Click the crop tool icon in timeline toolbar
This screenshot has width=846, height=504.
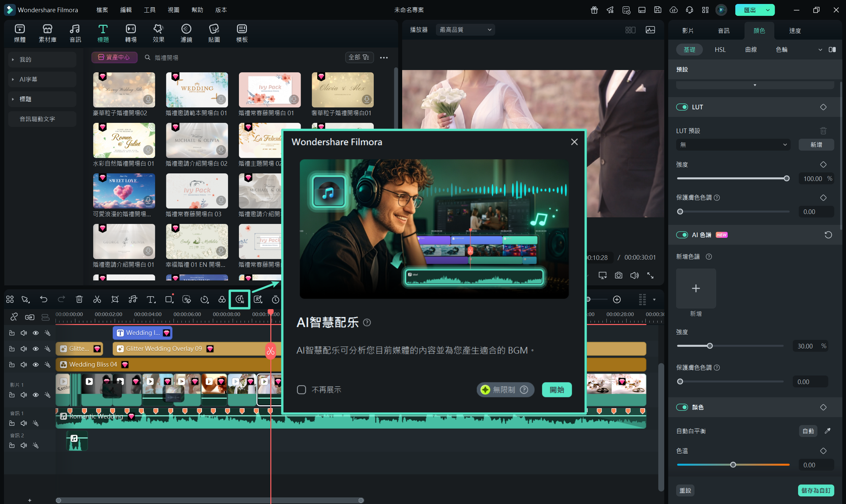tap(115, 299)
